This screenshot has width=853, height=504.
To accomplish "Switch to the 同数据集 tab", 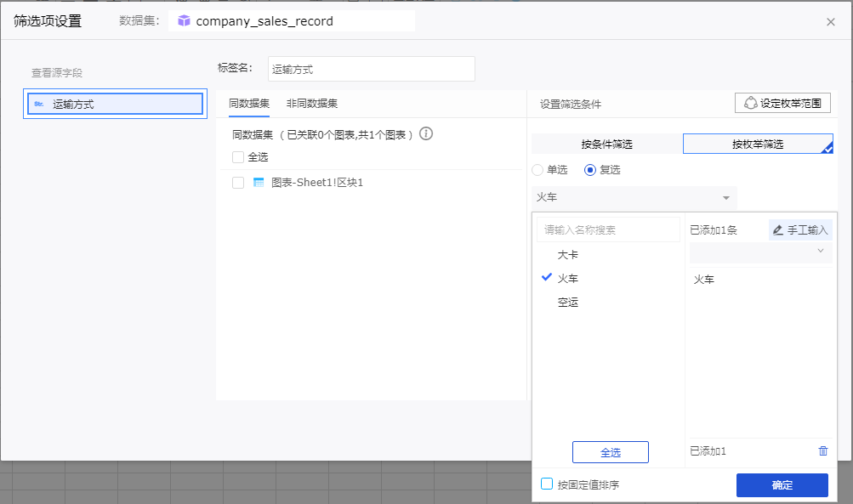I will [x=249, y=104].
